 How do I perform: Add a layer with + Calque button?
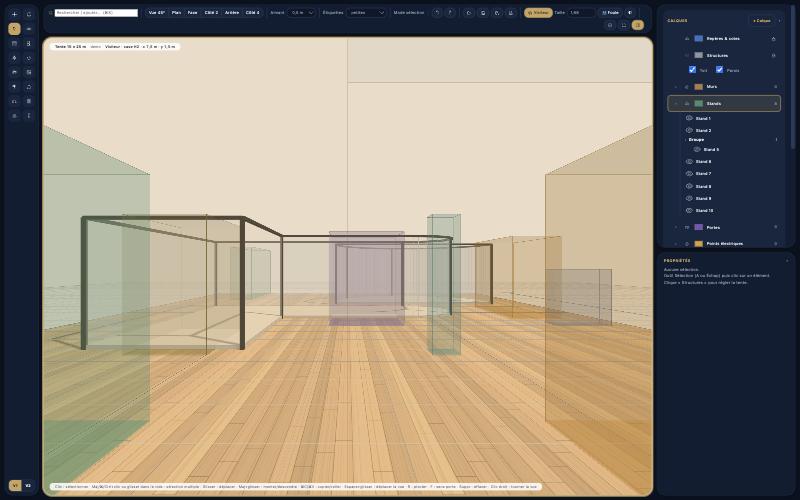point(762,21)
